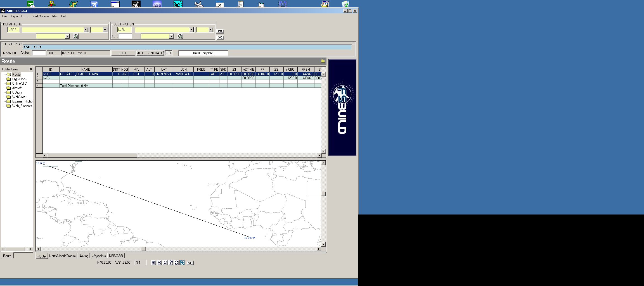The width and height of the screenshot is (644, 286).
Task: Click the X button right of the map tools
Action: [190, 263]
